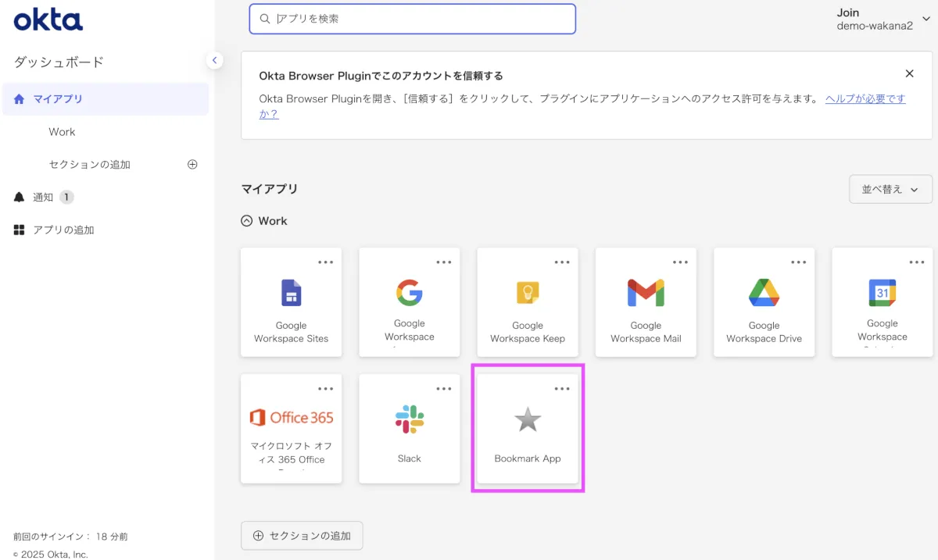
Task: Open the 並べ替え sort dropdown
Action: [890, 189]
